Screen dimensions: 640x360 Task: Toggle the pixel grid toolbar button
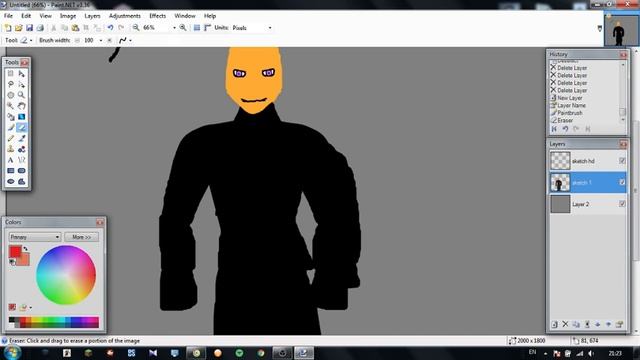(x=197, y=28)
